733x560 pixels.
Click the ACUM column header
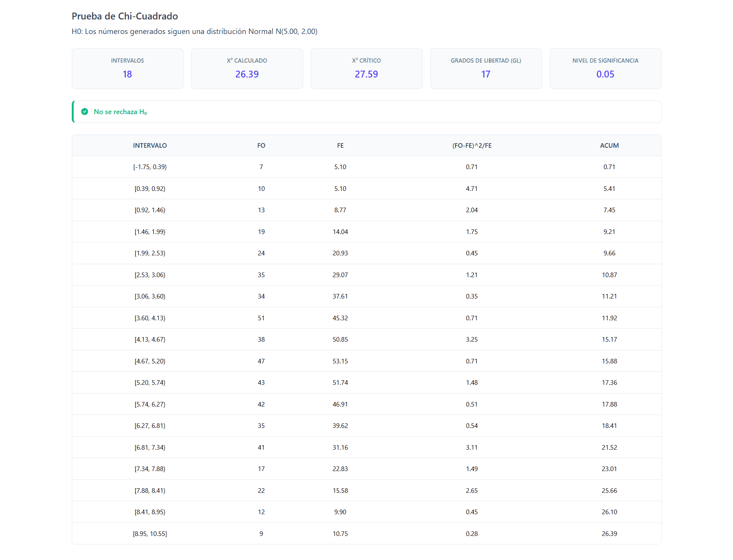click(x=609, y=145)
